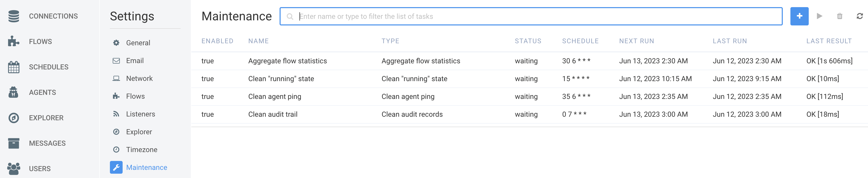The image size is (868, 178).
Task: Open EXPLORER from the main navigation
Action: click(x=46, y=118)
